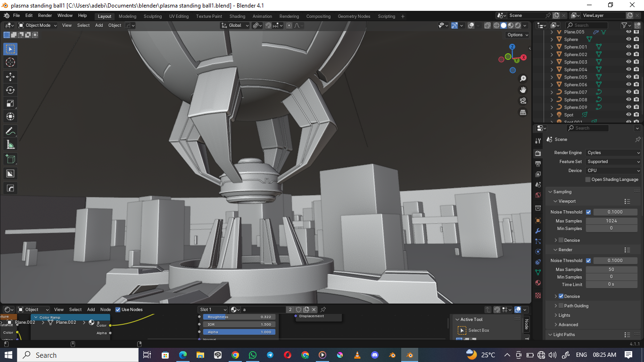Open the Object properties tab
This screenshot has height=362, width=644.
pyautogui.click(x=538, y=221)
